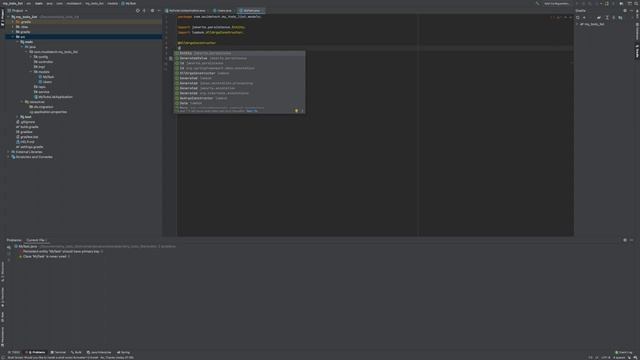This screenshot has height=360, width=640.
Task: Hide the Project panel with minus icon
Action: click(x=159, y=11)
